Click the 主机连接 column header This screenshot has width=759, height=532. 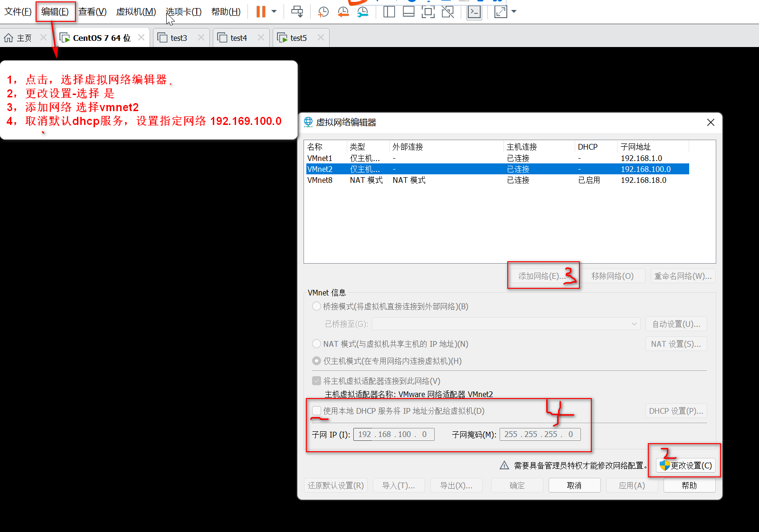coord(539,147)
